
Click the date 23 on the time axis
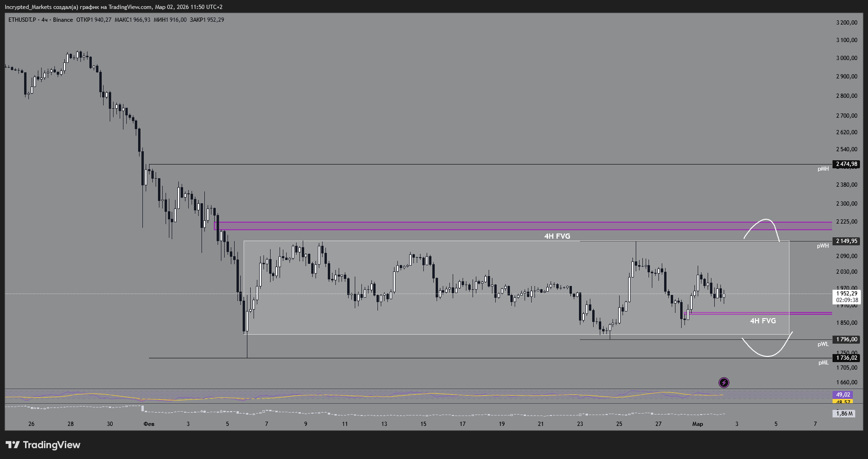[580, 424]
